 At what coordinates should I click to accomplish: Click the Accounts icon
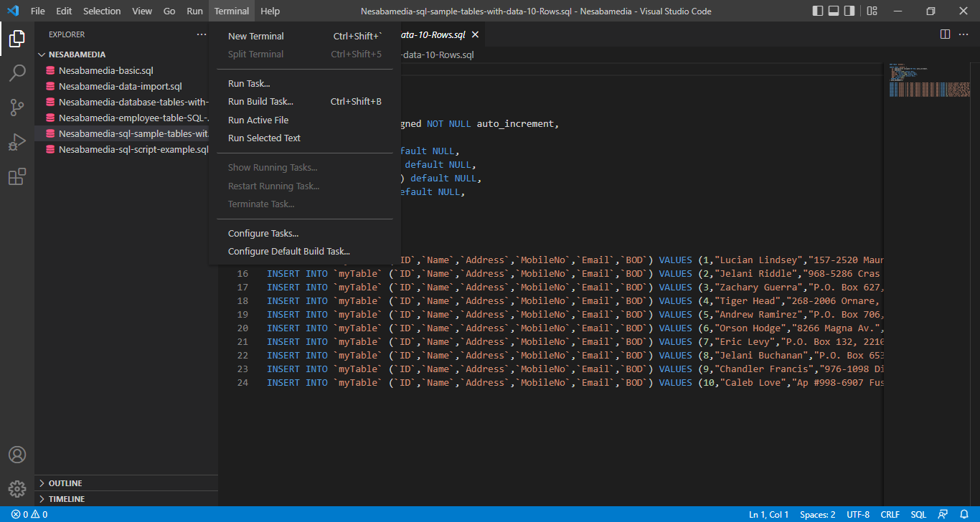pos(17,455)
